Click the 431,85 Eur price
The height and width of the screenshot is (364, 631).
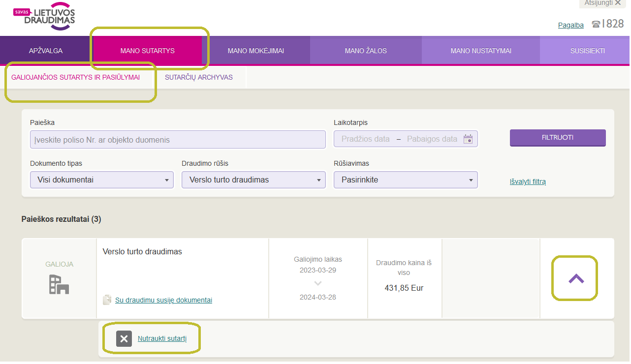click(x=404, y=288)
